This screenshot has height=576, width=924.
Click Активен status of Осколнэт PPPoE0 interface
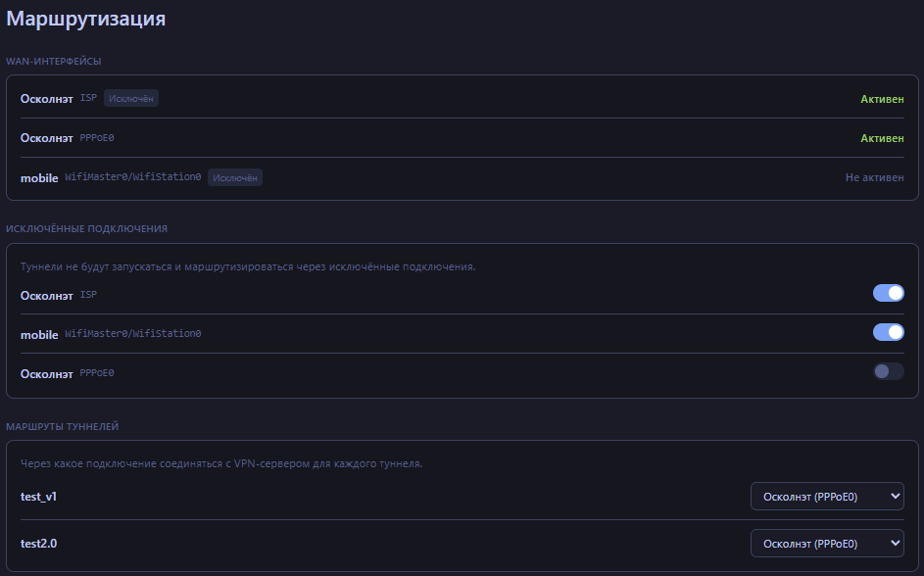coord(882,138)
